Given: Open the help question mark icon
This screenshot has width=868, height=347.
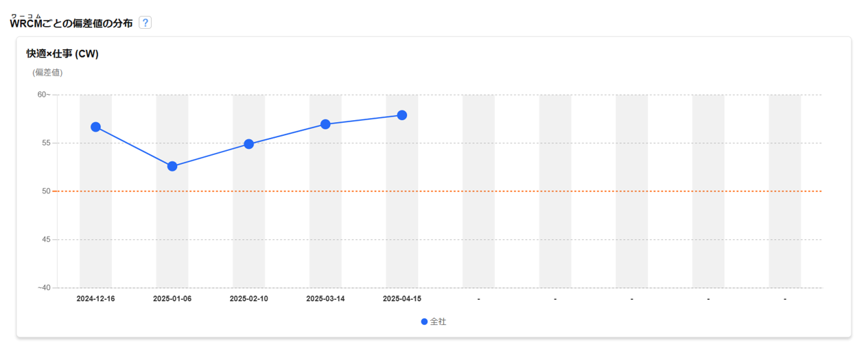Looking at the screenshot, I should click(145, 23).
